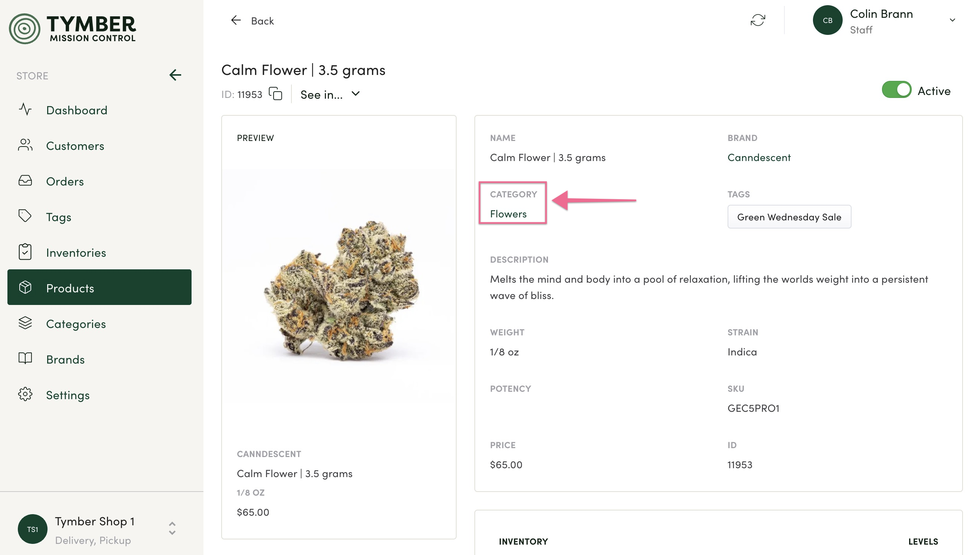980x555 pixels.
Task: Click the Dashboard pulse icon
Action: point(25,109)
